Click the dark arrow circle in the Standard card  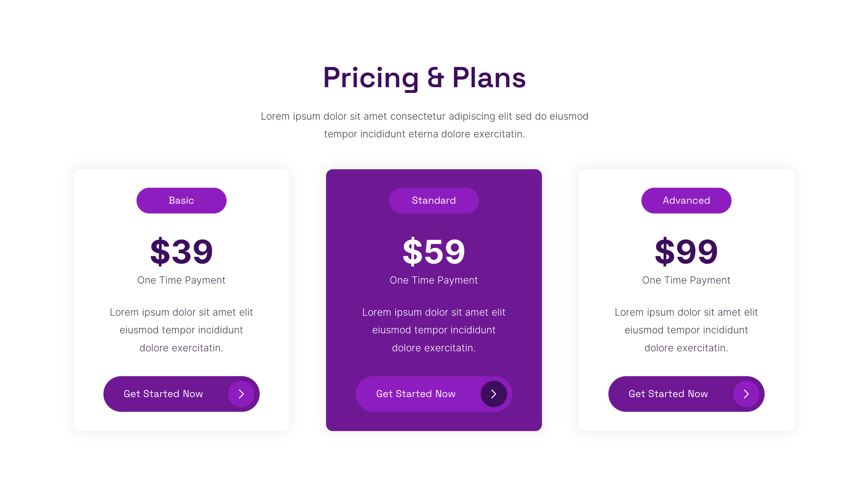point(494,394)
